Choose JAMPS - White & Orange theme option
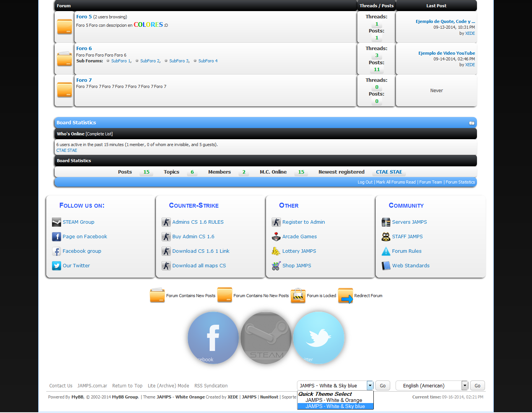The image size is (532, 413). click(334, 400)
